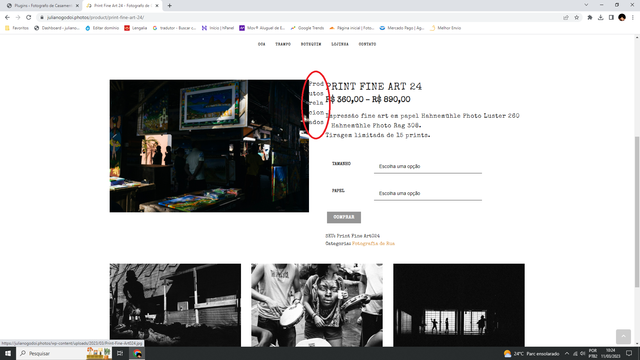Open the taskbar clock and date
The width and height of the screenshot is (640, 360).
(611, 353)
